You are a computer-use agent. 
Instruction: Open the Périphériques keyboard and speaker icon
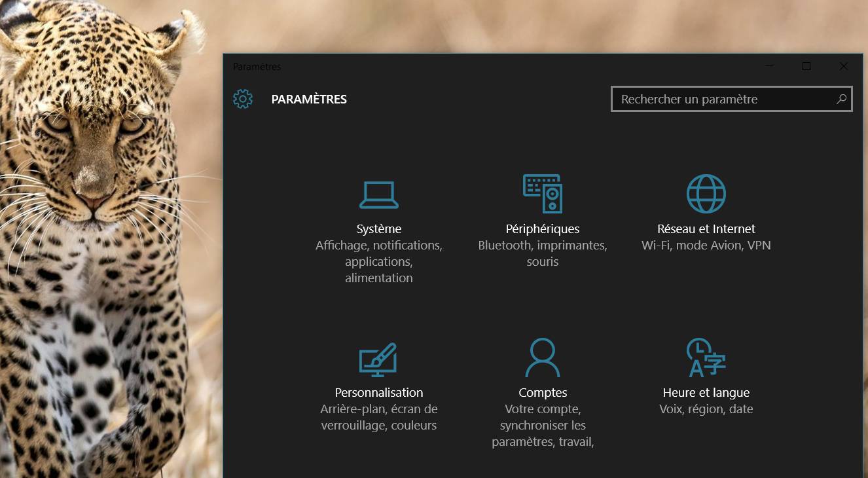543,193
